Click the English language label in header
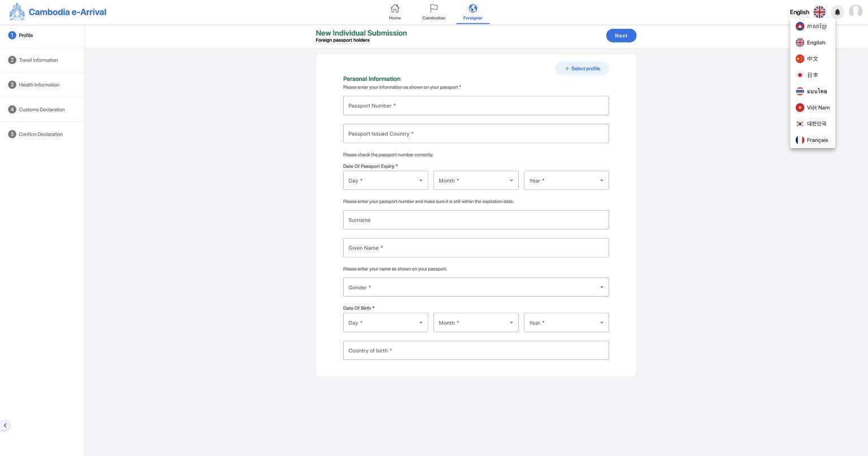The height and width of the screenshot is (456, 868). tap(800, 12)
